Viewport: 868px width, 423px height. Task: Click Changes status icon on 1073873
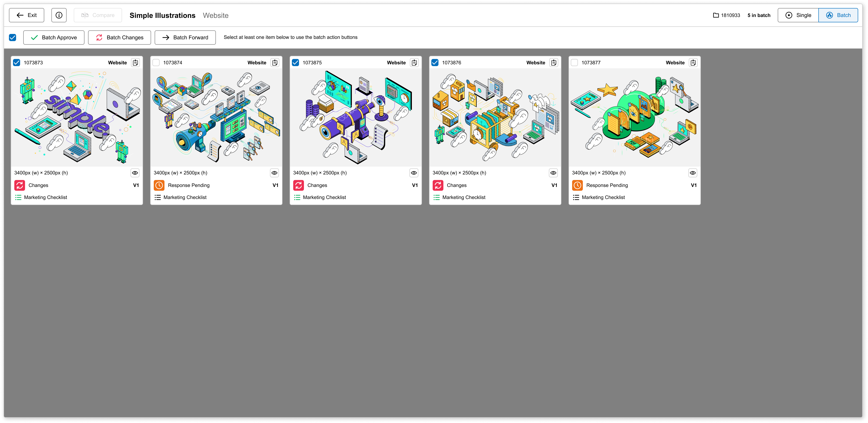(x=19, y=185)
